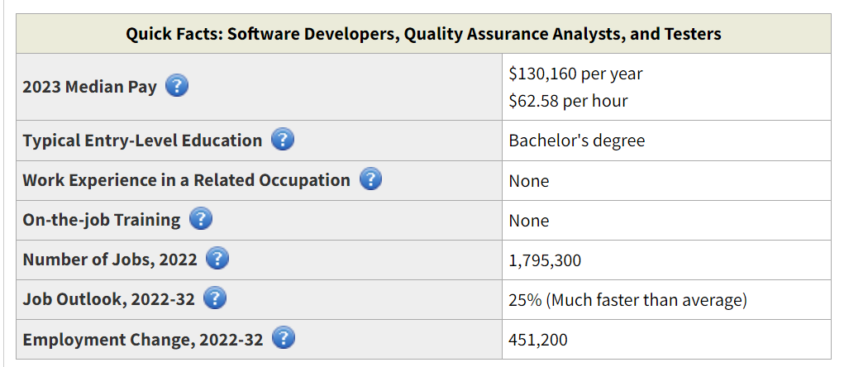Select the "Typical Entry-Level Education" label text
This screenshot has width=868, height=367.
(x=142, y=141)
